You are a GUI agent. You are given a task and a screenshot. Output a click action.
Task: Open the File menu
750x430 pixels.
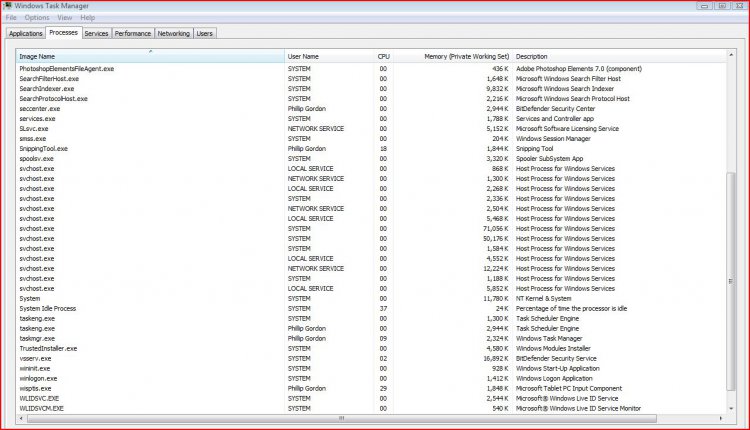[x=11, y=17]
